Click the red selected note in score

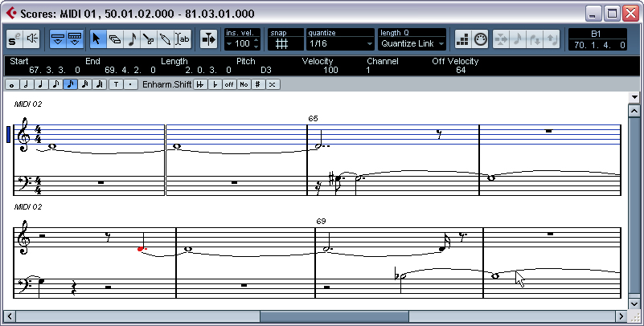click(x=141, y=248)
